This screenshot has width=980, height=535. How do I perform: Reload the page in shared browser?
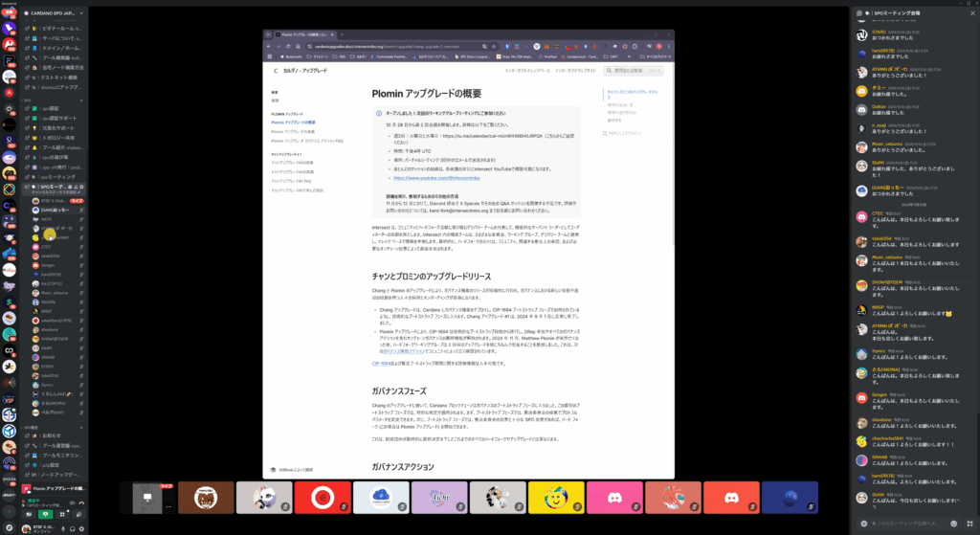tap(288, 46)
